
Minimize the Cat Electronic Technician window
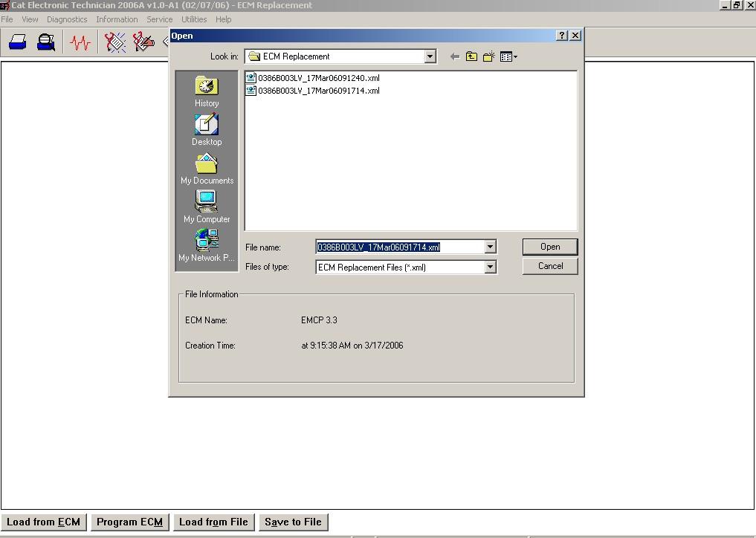coord(725,4)
